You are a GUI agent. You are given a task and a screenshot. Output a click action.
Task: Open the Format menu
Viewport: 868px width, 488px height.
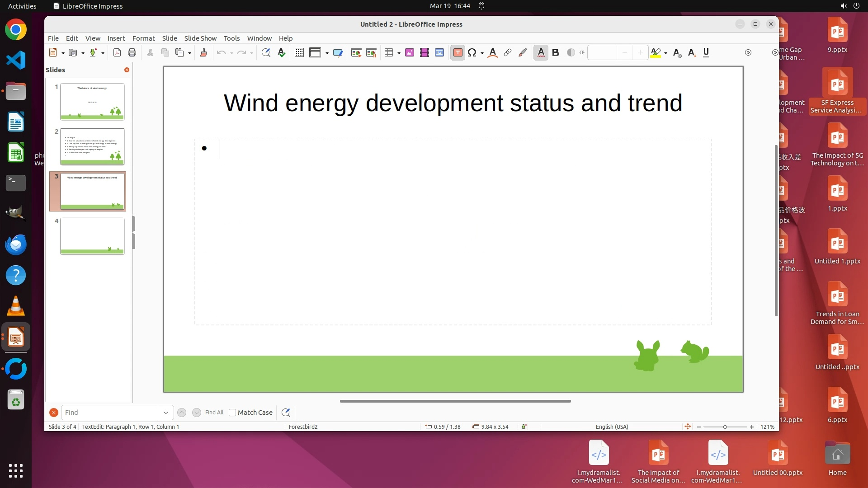(x=143, y=38)
